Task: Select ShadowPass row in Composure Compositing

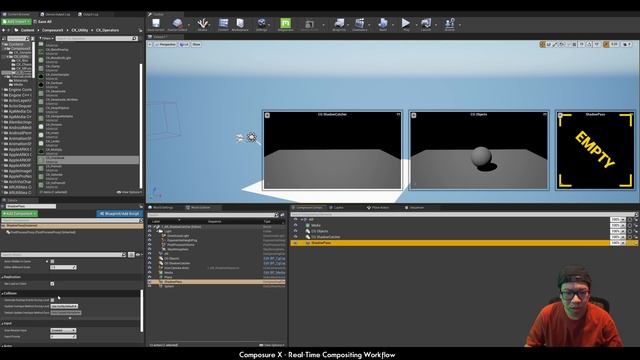Action: pos(464,243)
